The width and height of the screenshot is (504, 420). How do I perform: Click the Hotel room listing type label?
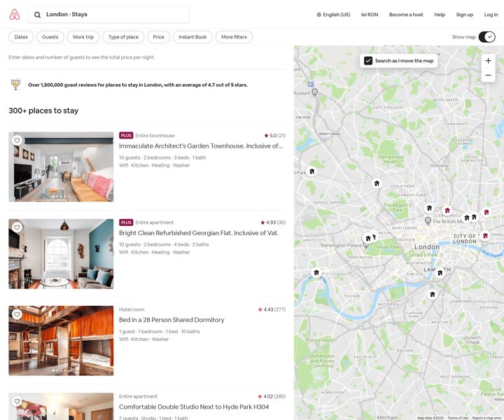click(x=132, y=309)
